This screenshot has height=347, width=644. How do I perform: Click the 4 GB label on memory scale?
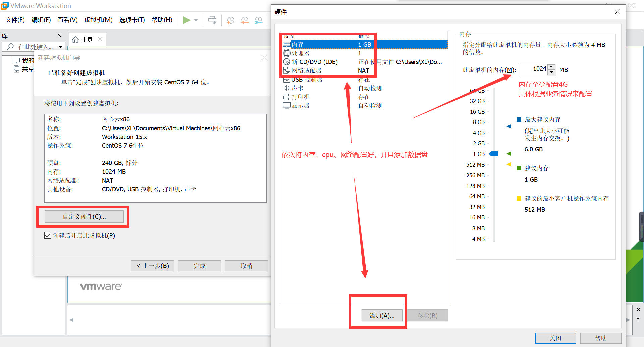pyautogui.click(x=479, y=133)
